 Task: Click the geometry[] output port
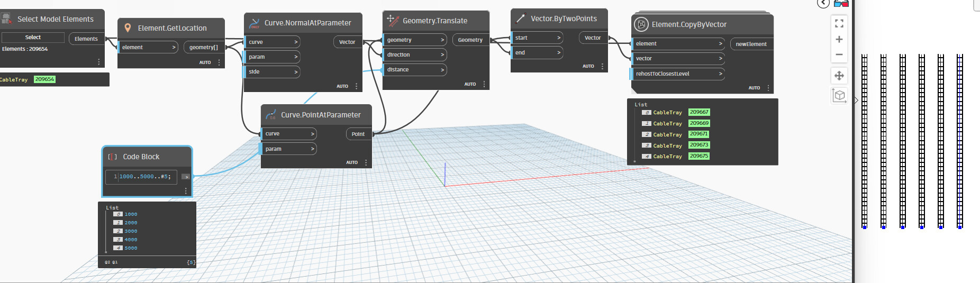(x=204, y=47)
